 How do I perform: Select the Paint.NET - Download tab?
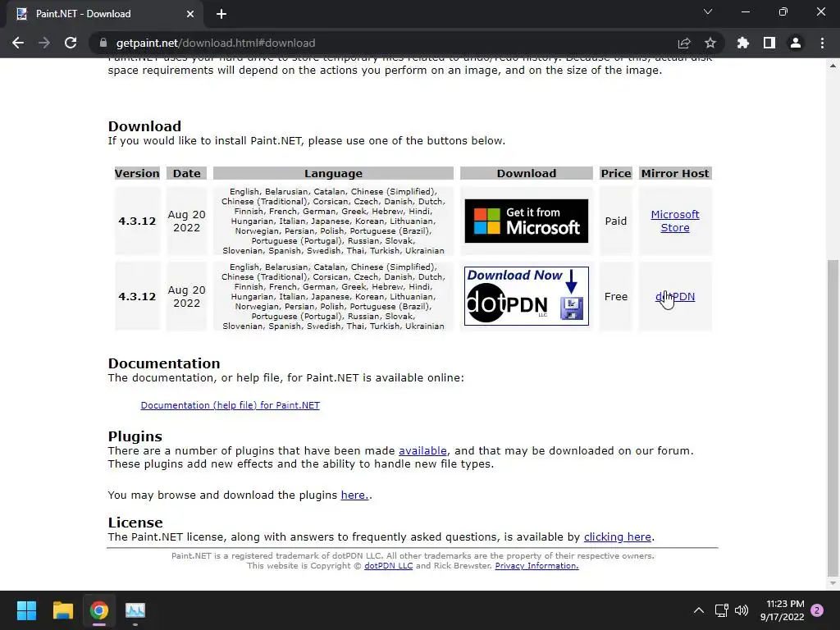click(x=104, y=14)
